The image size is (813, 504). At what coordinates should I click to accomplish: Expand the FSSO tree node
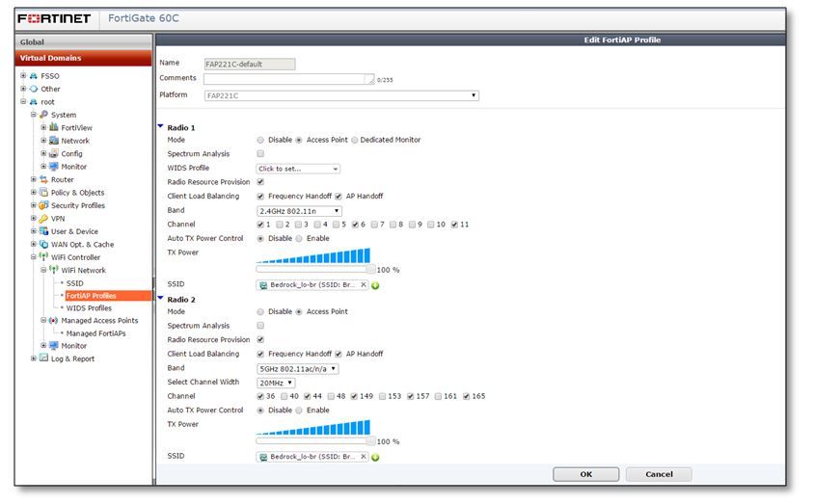point(23,75)
